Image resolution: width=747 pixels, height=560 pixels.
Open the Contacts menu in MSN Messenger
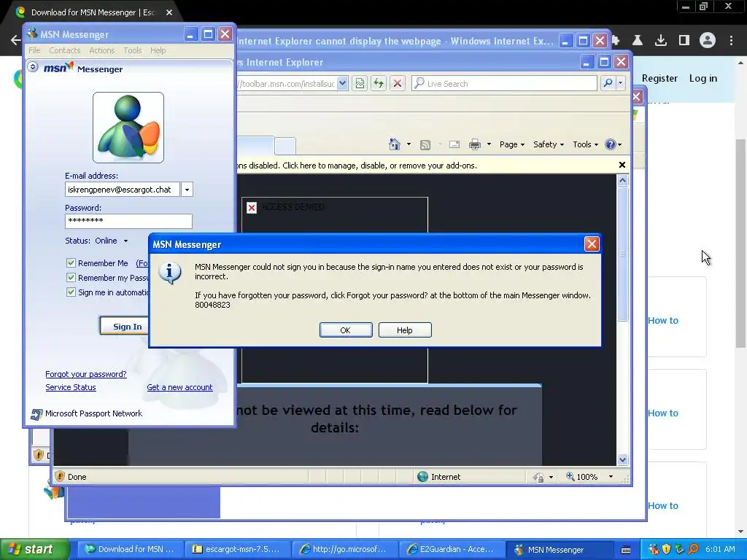click(x=65, y=50)
